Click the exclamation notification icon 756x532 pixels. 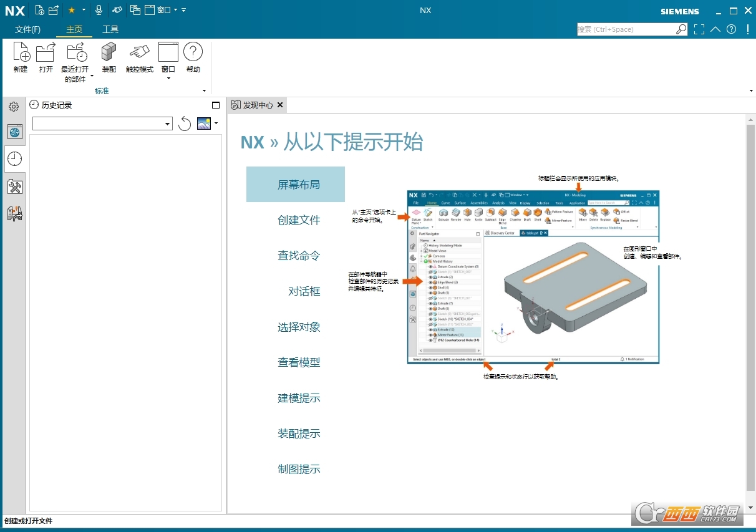(x=747, y=29)
